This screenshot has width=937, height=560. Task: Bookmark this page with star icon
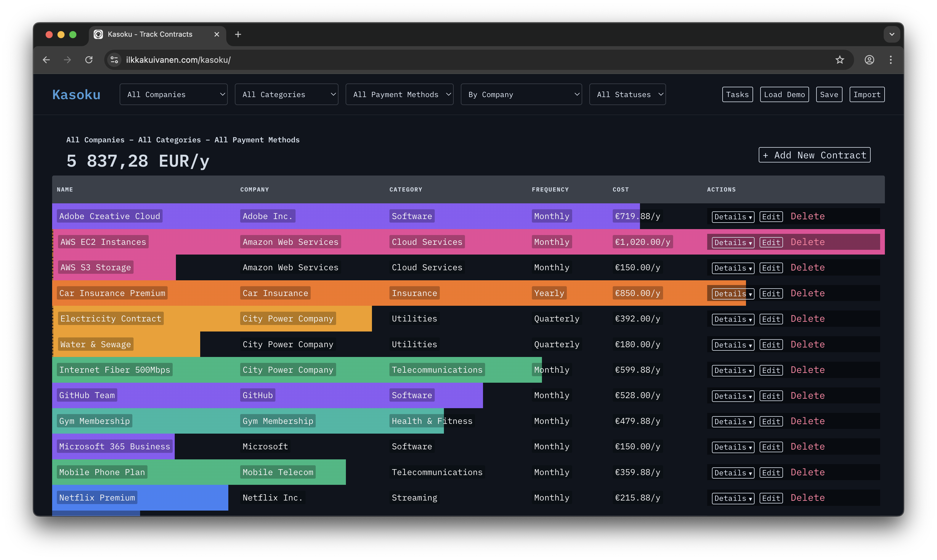click(x=839, y=59)
